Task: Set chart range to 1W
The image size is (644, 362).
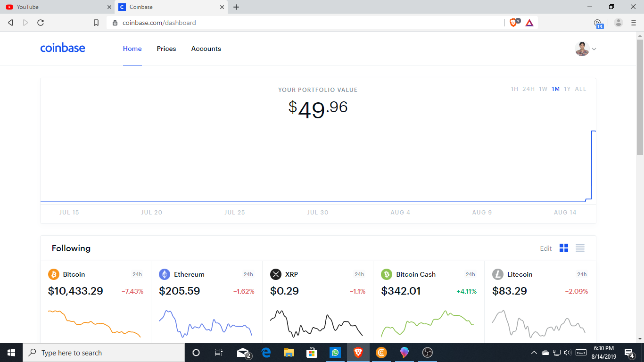Action: pos(543,89)
